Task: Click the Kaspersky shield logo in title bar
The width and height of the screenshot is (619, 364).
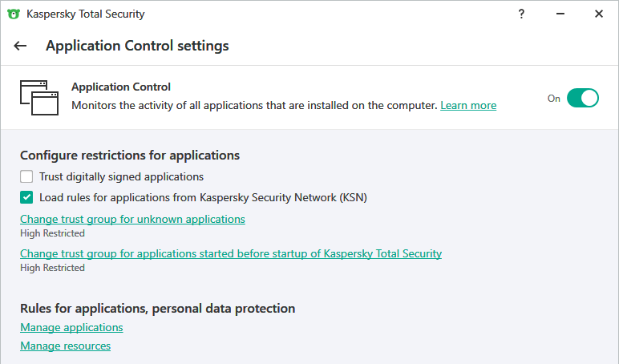Action: pos(13,14)
